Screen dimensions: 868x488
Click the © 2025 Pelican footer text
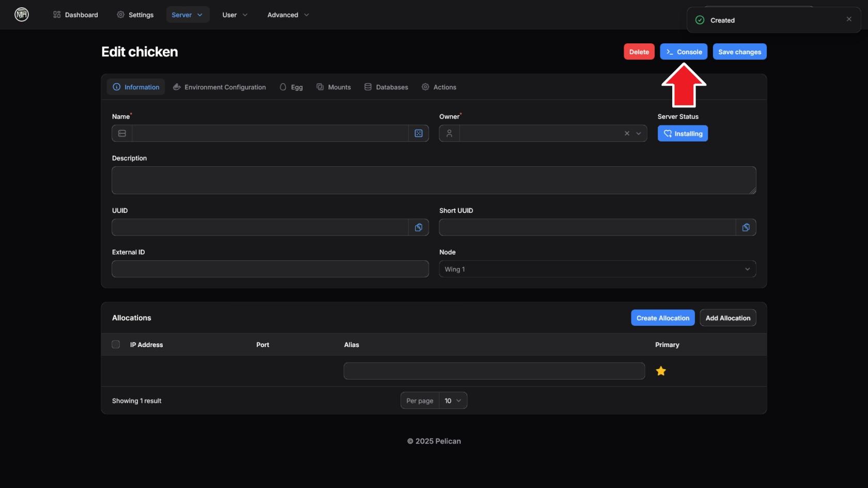coord(434,441)
